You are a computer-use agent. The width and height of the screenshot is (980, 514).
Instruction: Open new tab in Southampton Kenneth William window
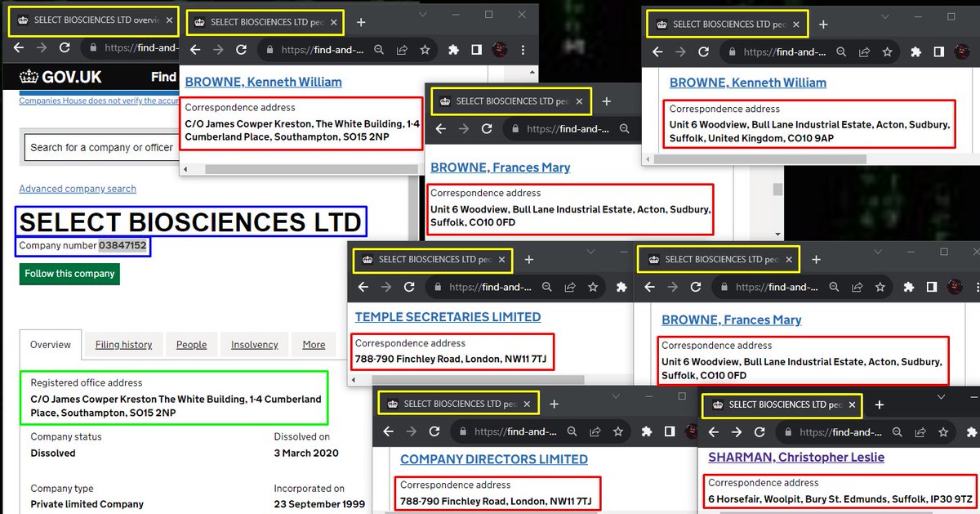361,22
